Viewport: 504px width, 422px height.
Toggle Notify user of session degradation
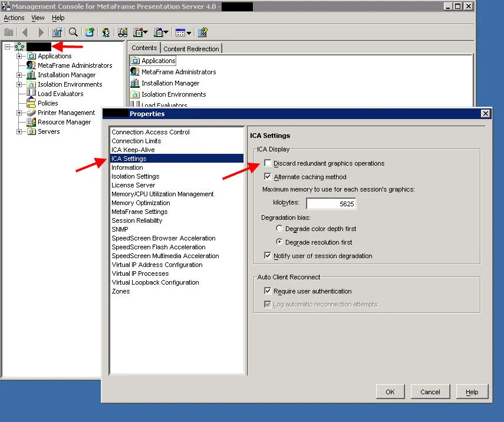(x=268, y=256)
